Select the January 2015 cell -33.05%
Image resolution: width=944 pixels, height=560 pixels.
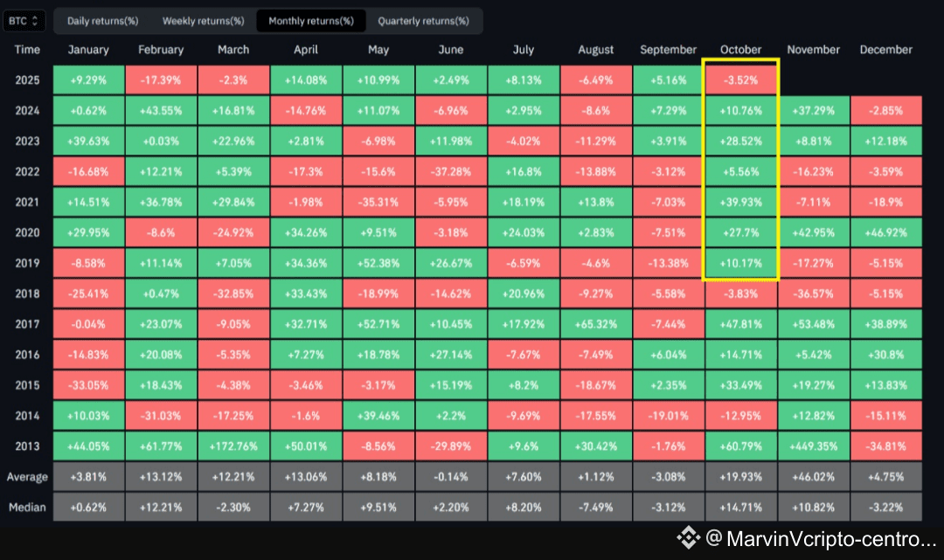pyautogui.click(x=88, y=385)
